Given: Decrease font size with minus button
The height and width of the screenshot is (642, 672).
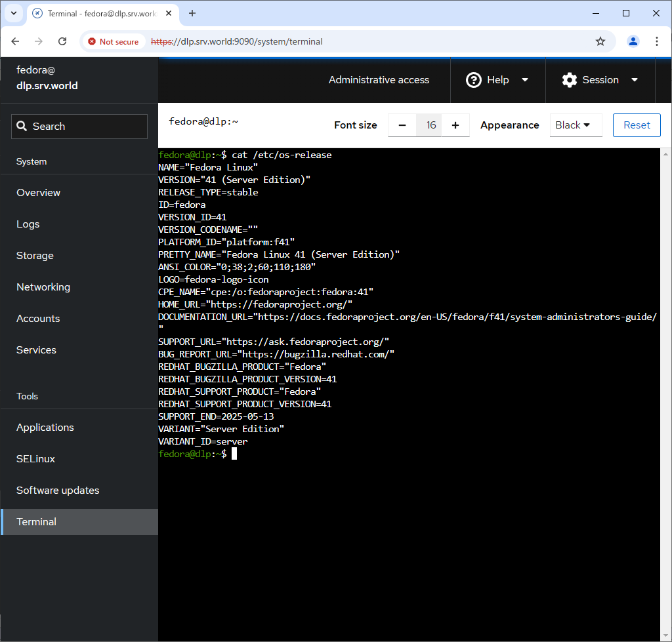Looking at the screenshot, I should coord(402,125).
